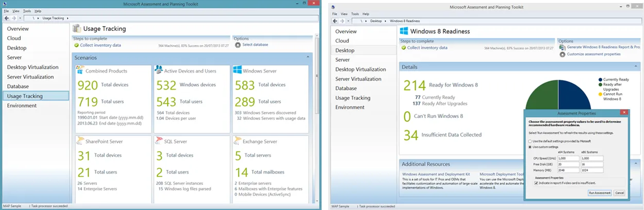Viewport: 644px width, 210px height.
Task: Click Customize assessment properties link
Action: pos(593,54)
